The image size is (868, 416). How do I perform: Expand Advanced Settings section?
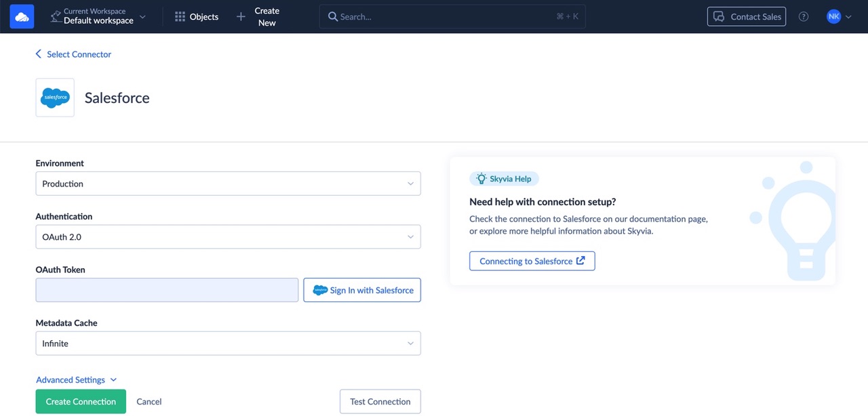[76, 380]
